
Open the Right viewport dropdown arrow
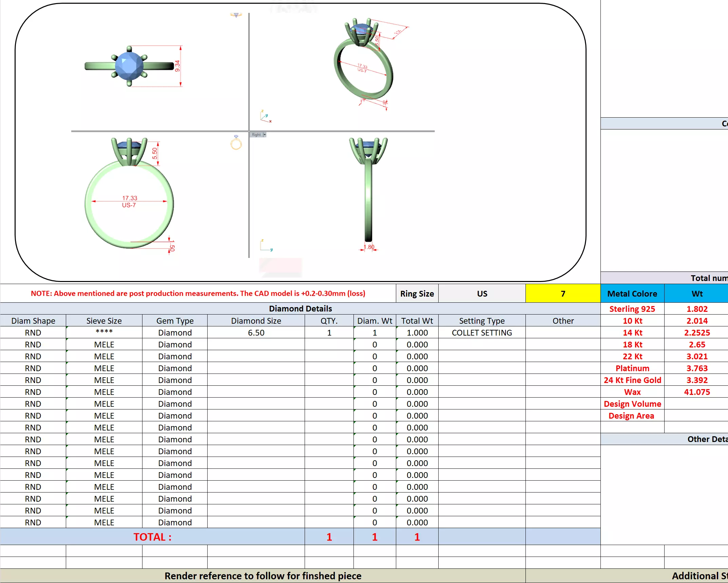pos(265,135)
